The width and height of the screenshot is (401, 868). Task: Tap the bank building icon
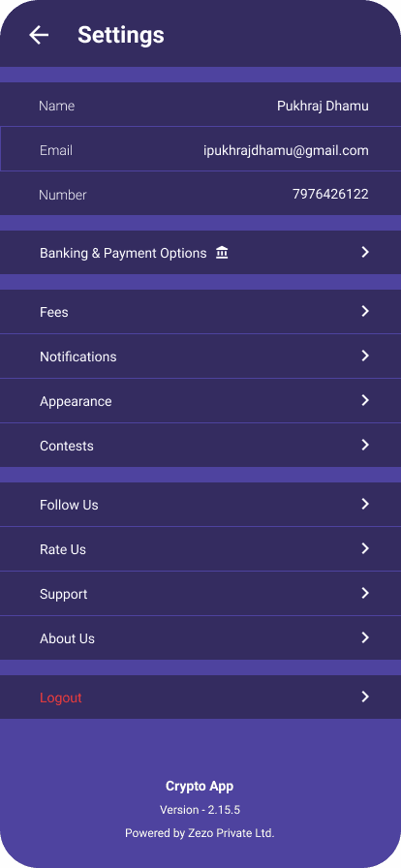pyautogui.click(x=222, y=253)
